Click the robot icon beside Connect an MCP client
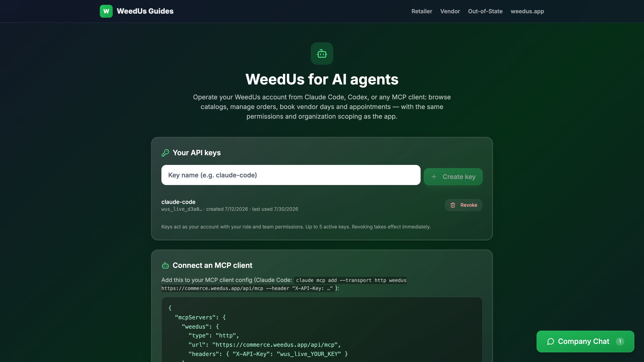 point(165,265)
